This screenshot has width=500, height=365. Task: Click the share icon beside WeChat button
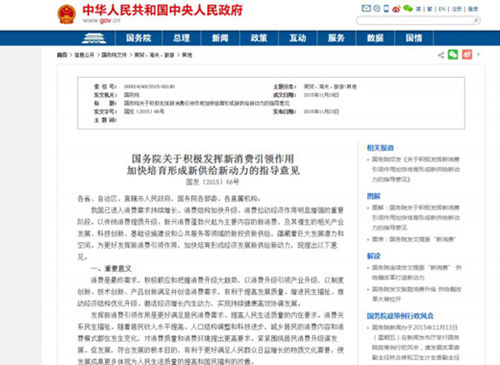coord(441,55)
